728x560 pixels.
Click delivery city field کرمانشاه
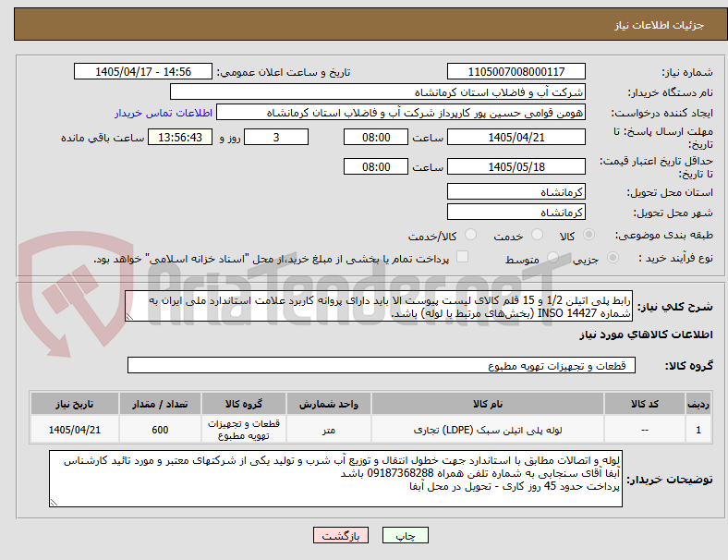click(x=516, y=212)
